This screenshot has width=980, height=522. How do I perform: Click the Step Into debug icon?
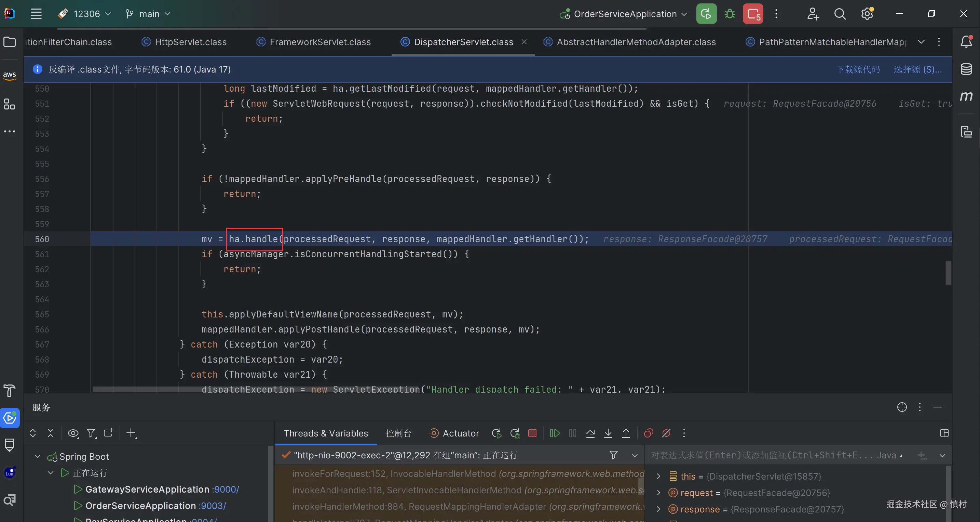coord(608,433)
